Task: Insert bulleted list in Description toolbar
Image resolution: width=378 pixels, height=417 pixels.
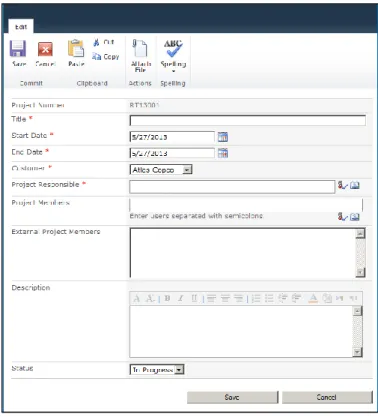Action: [269, 298]
